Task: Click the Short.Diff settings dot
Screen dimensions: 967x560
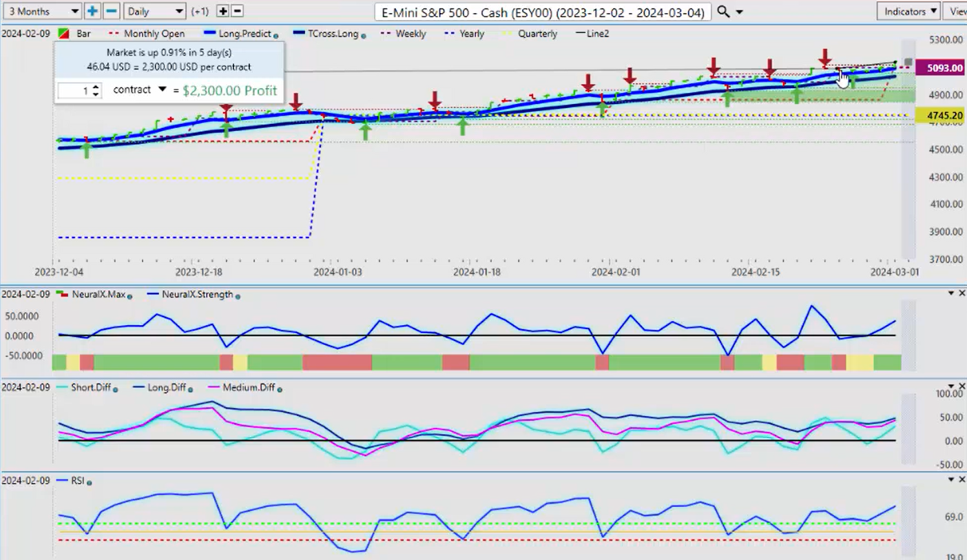Action: pyautogui.click(x=116, y=389)
